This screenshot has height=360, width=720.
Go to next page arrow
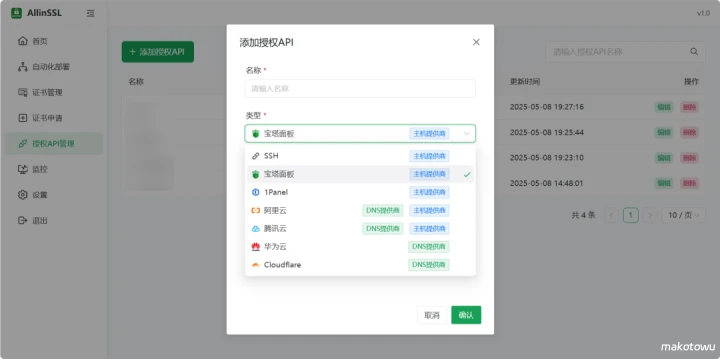[x=649, y=215]
